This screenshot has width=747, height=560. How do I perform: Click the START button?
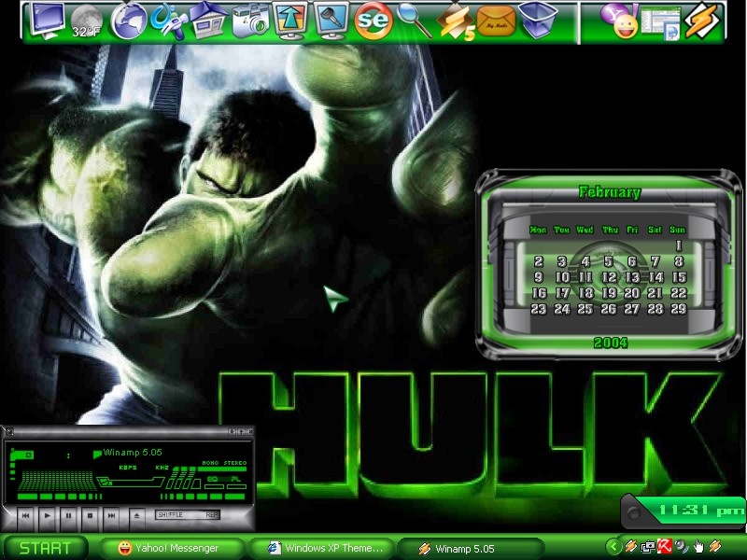[x=45, y=548]
